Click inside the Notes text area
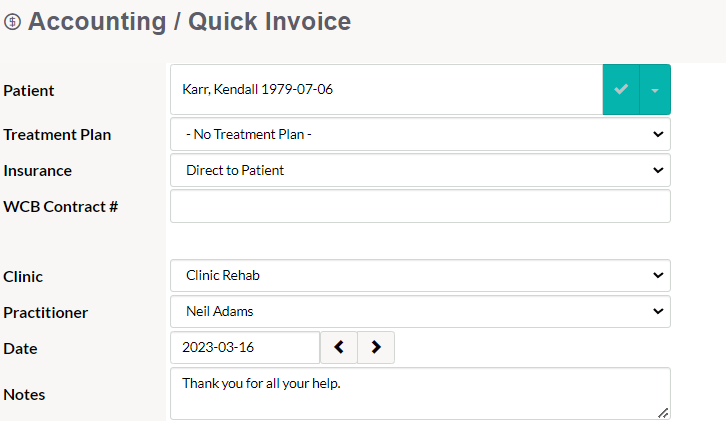Viewport: 726px width, 435px height. pyautogui.click(x=420, y=394)
